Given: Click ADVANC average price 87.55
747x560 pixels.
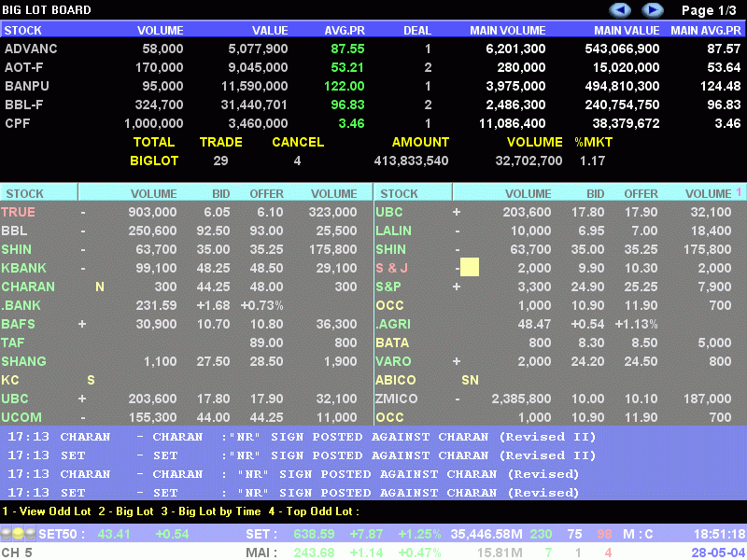Looking at the screenshot, I should 347,49.
